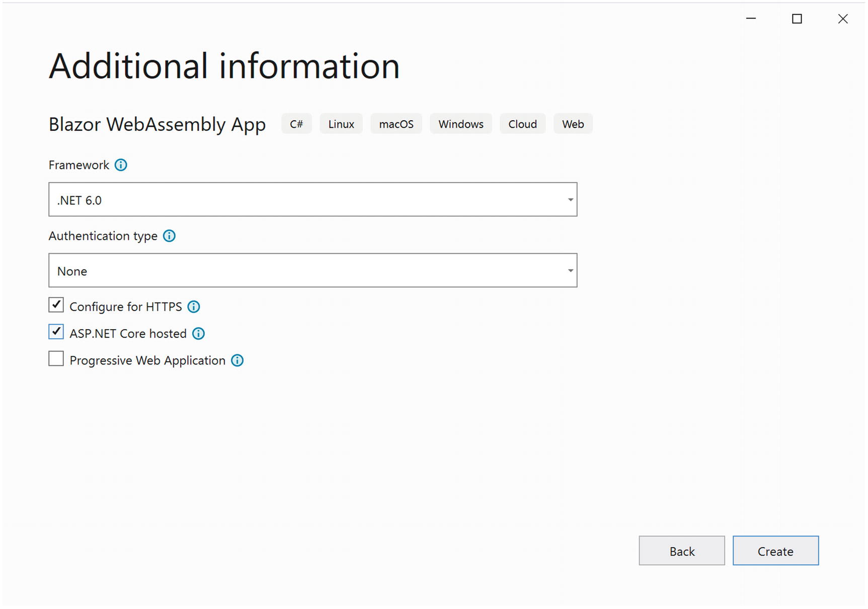Screen dimensions: 868x609
Task: Enable Progressive Web Application checkbox
Action: tap(56, 359)
